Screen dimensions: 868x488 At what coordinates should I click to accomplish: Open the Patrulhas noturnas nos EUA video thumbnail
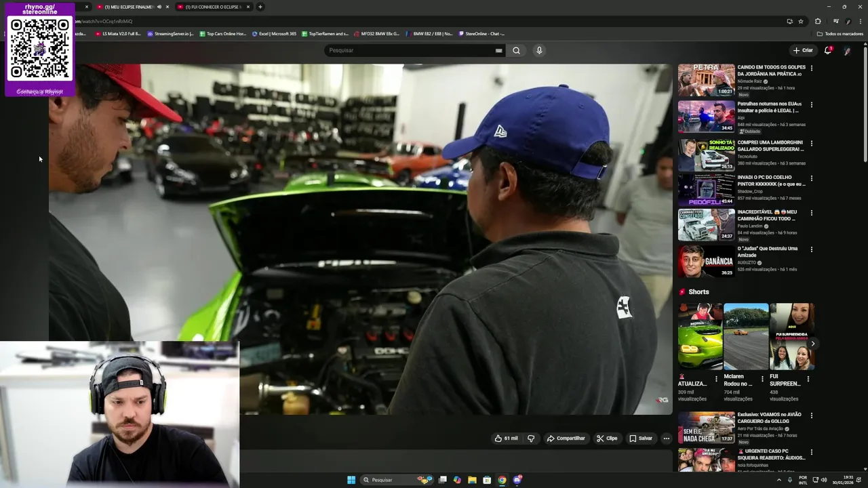(x=706, y=117)
